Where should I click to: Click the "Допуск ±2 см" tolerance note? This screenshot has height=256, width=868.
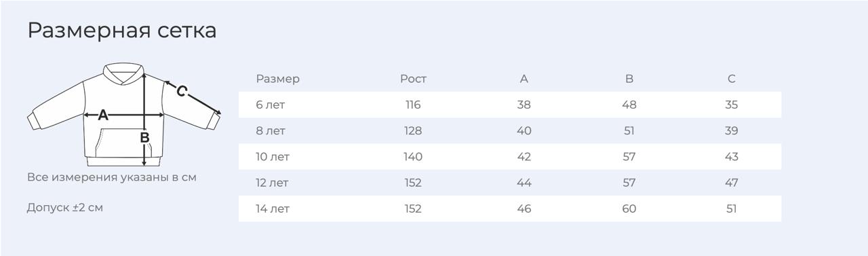65,207
